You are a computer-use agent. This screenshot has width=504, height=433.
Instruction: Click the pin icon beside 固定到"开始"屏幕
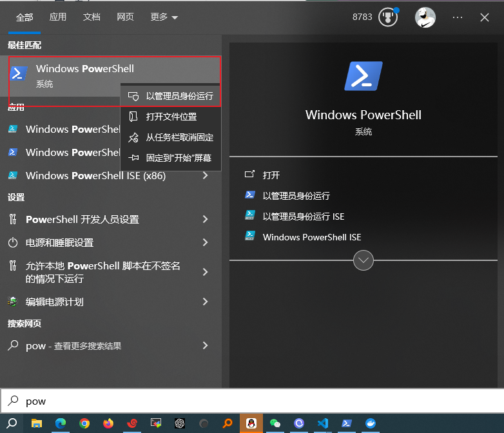pos(133,158)
